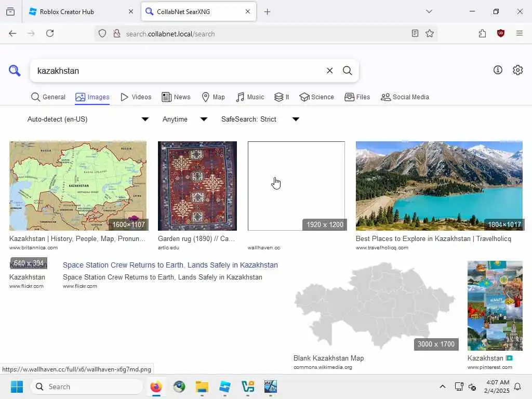Select the General search category
Viewport: 532px width, 399px height.
coord(48,97)
